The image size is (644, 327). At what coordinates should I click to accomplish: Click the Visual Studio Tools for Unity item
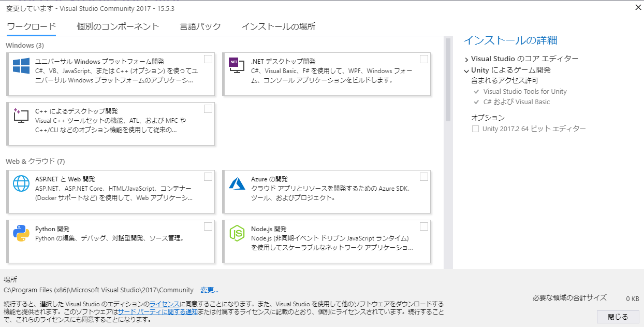coord(525,92)
